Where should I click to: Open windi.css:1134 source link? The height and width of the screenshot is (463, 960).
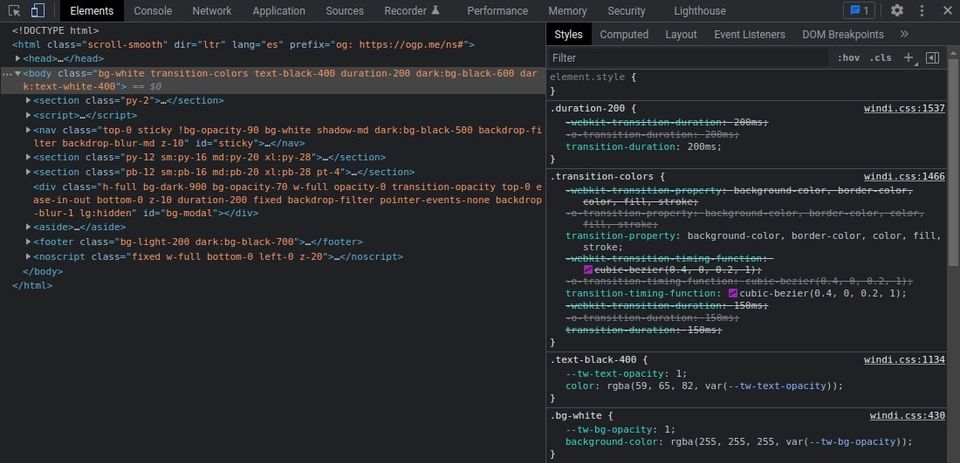tap(904, 359)
